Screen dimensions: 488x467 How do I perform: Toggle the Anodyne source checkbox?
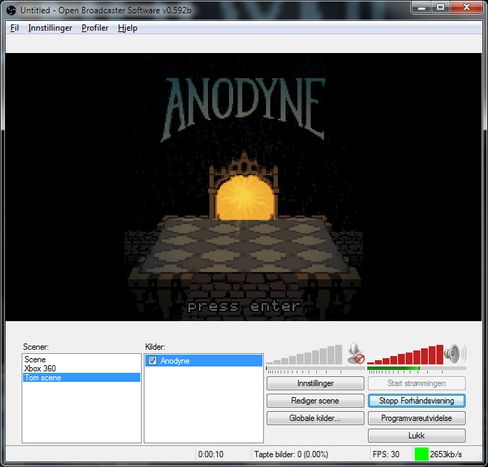tap(153, 361)
